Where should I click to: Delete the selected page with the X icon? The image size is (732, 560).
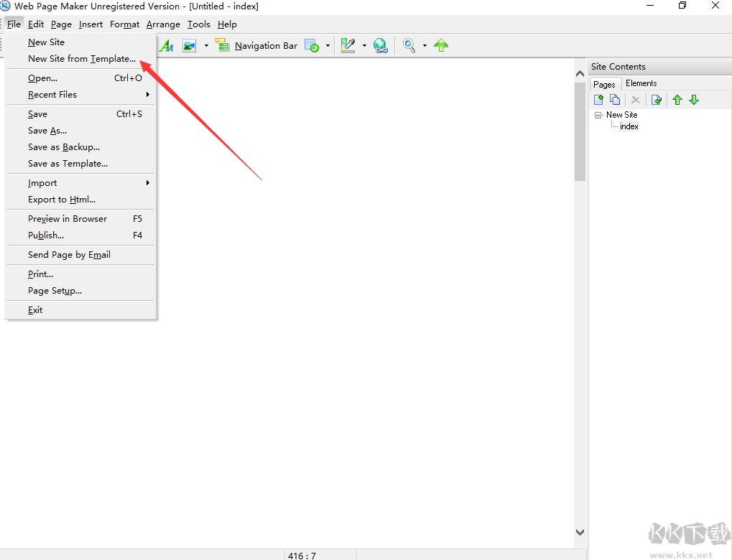click(635, 99)
